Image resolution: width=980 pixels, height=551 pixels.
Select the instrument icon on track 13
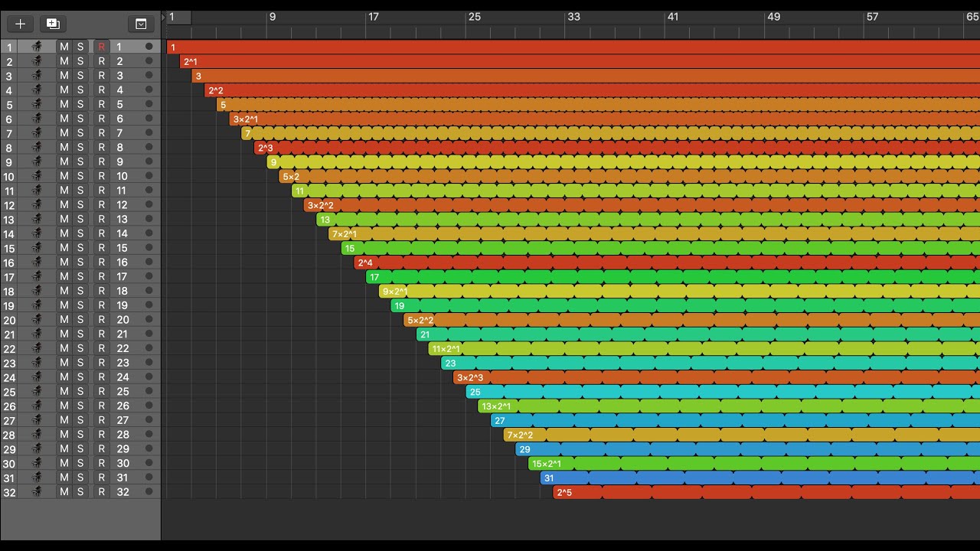(37, 219)
